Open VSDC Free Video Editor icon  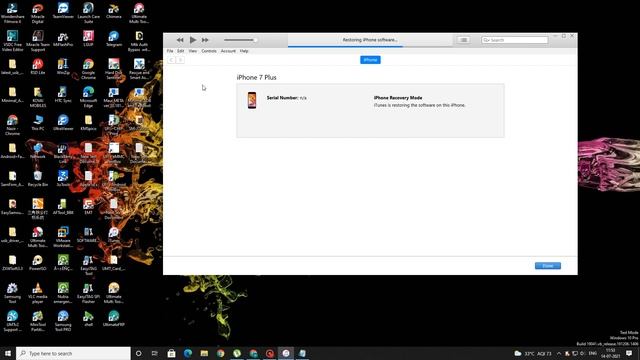[x=12, y=41]
